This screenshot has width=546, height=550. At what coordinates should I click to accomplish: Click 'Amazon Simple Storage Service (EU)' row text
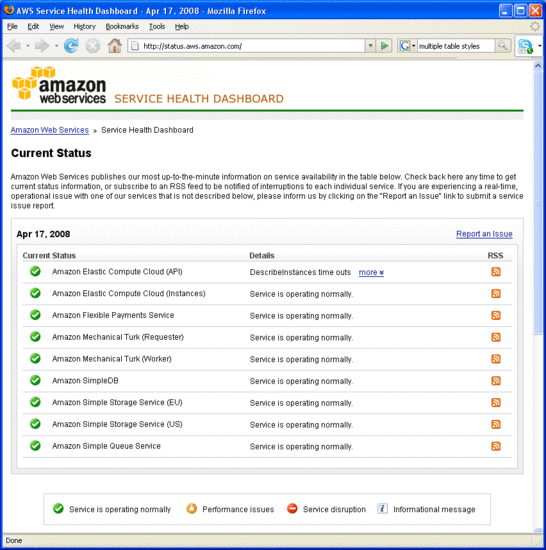pos(117,402)
